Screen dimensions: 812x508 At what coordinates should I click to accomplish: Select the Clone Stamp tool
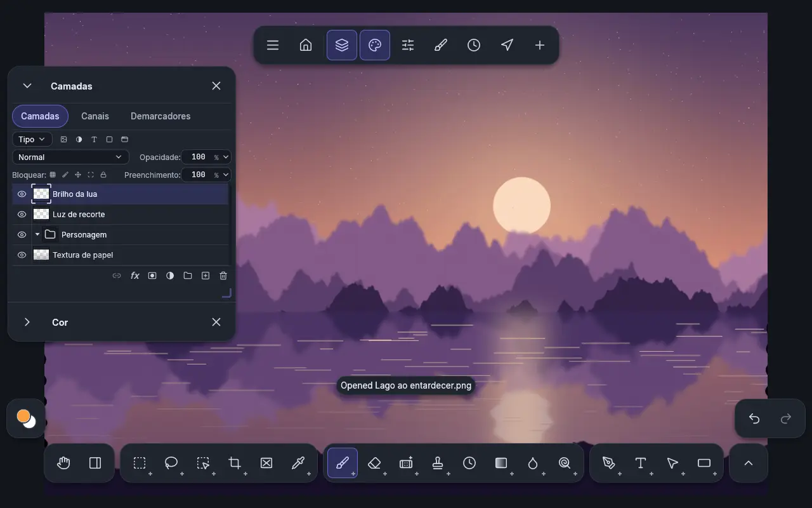click(x=438, y=463)
